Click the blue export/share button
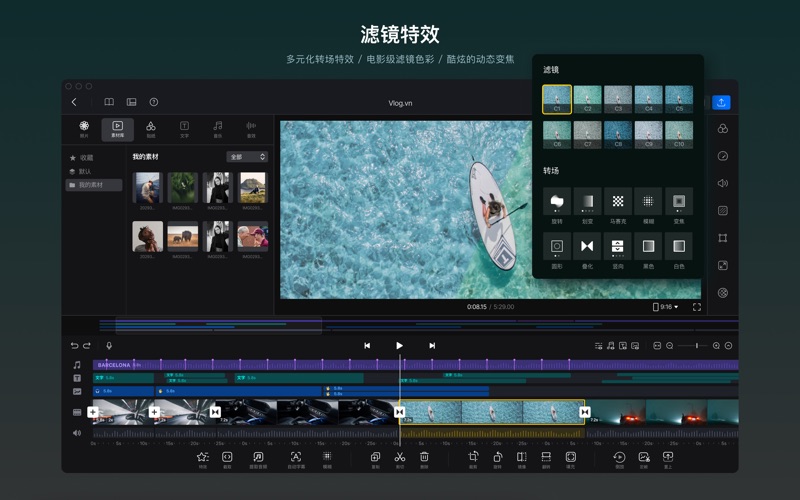The height and width of the screenshot is (500, 800). [721, 102]
